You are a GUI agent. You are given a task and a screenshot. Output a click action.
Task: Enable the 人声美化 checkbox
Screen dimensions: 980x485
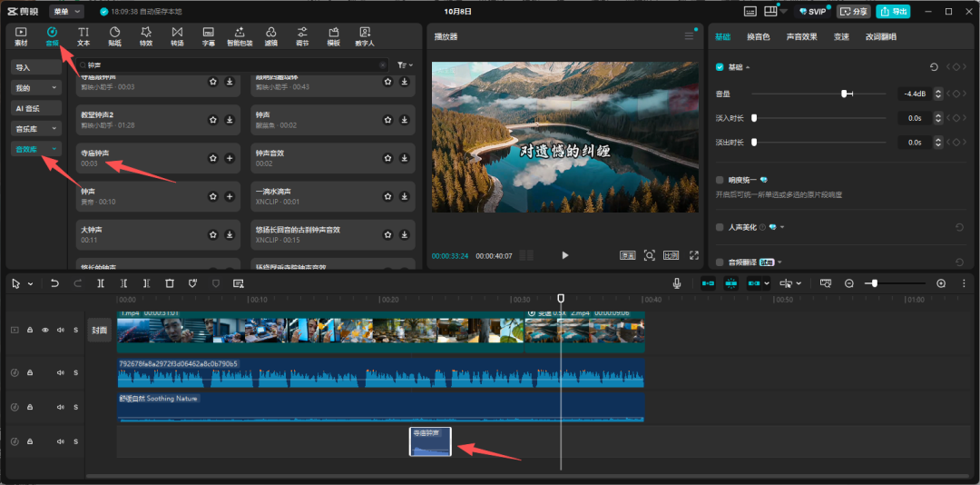(x=720, y=227)
